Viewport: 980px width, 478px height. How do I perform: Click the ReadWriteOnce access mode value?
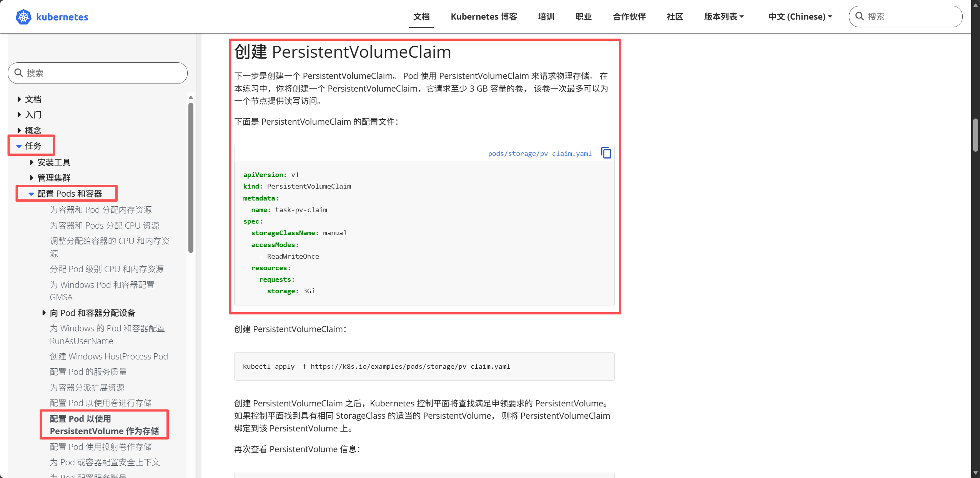[293, 256]
